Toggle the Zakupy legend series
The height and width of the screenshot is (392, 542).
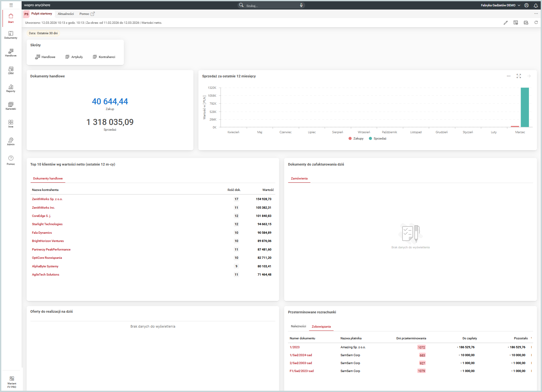(356, 139)
